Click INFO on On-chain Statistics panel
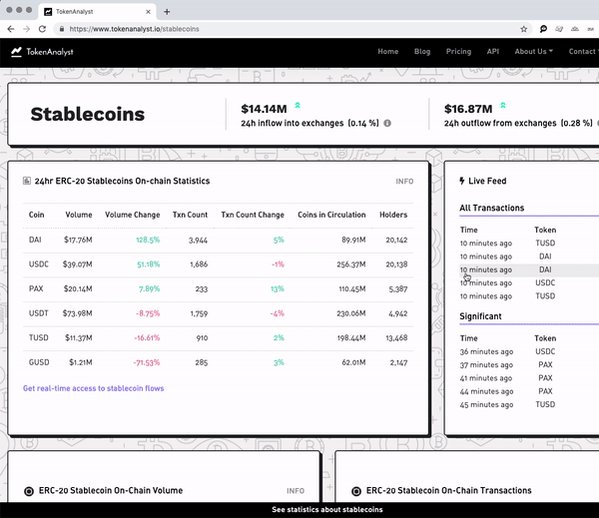 404,181
